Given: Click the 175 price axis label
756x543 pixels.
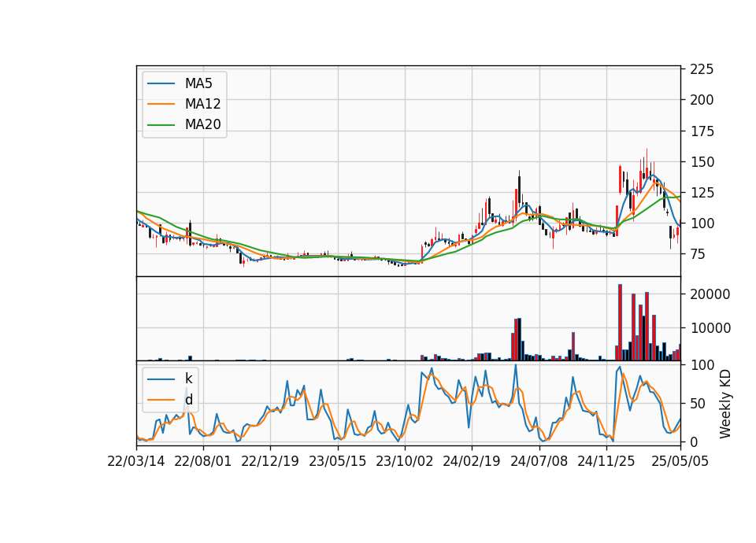Looking at the screenshot, I should click(x=702, y=131).
